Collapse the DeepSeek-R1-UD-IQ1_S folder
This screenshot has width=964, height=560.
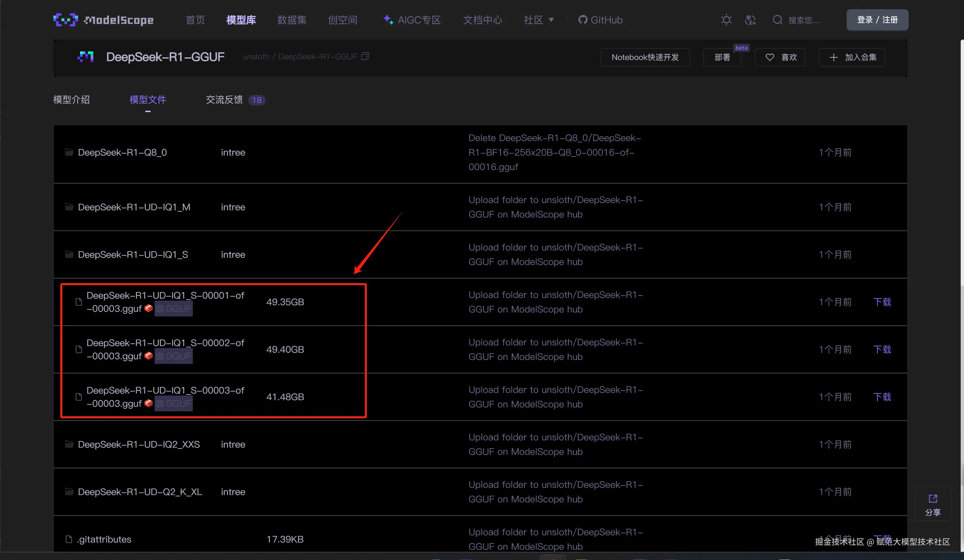click(x=133, y=255)
